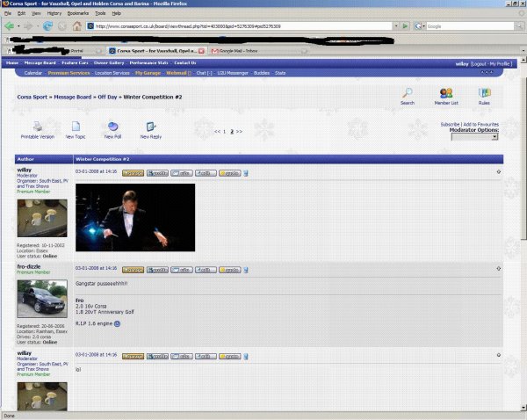The image size is (527, 420).
Task: Click the New Reply icon
Action: (151, 127)
